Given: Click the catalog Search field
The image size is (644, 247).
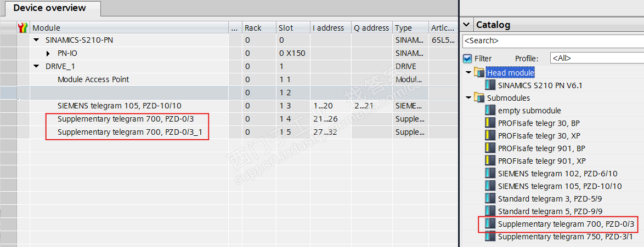Looking at the screenshot, I should pos(553,41).
